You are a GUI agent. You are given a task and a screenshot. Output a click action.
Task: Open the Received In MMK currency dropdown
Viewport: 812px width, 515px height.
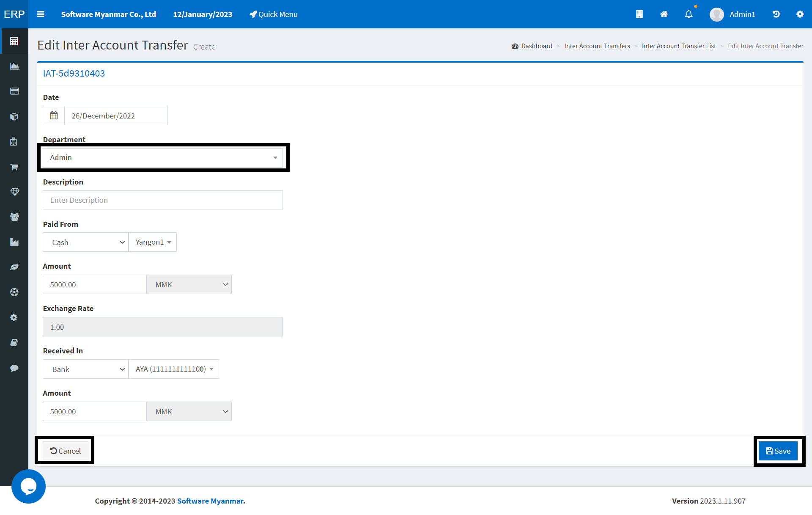click(189, 411)
